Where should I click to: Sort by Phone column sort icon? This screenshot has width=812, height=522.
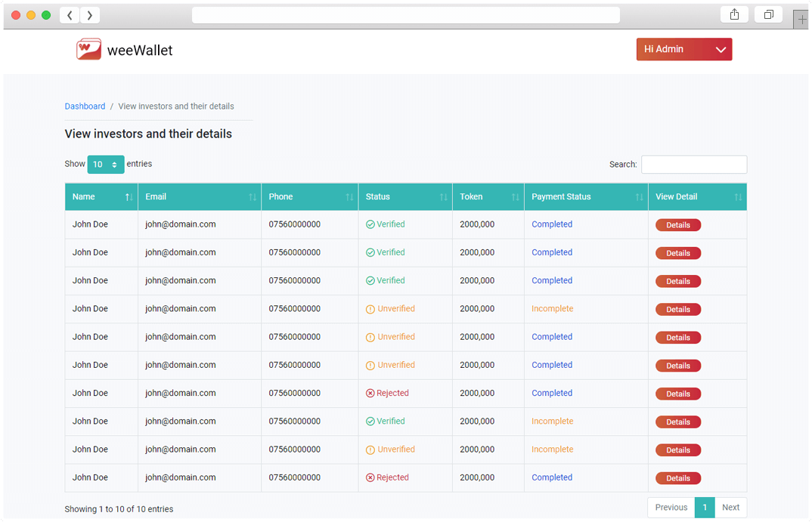pyautogui.click(x=349, y=197)
